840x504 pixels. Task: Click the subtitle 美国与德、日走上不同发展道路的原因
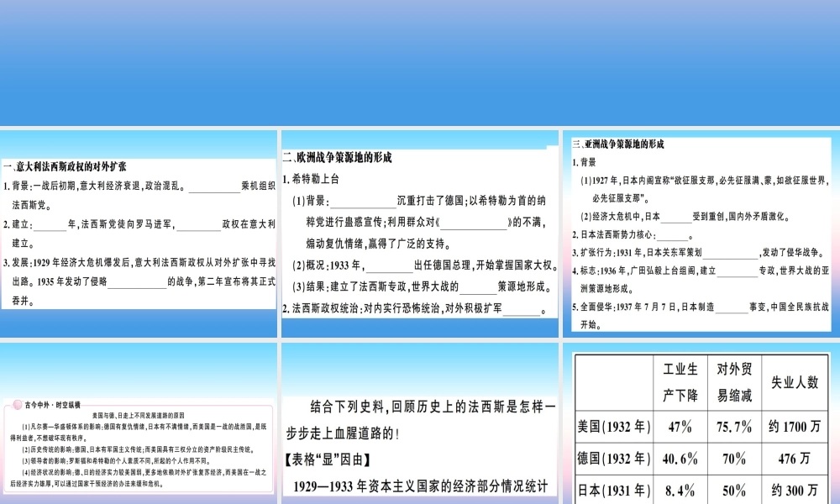coord(139,416)
